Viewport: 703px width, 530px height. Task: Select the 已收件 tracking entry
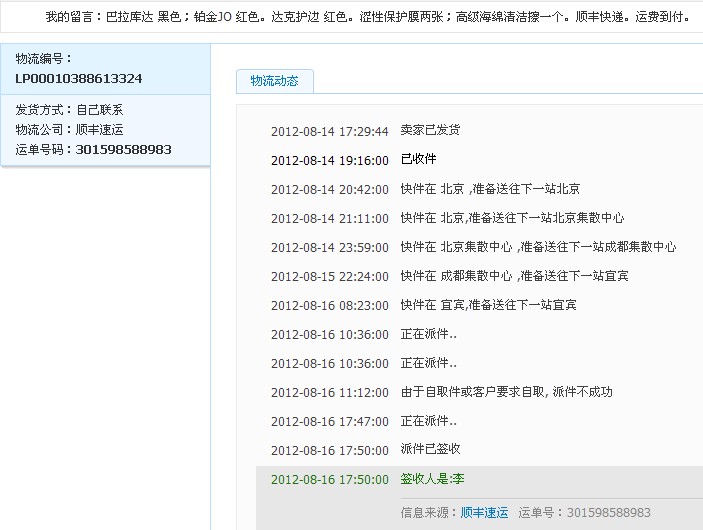[418, 160]
